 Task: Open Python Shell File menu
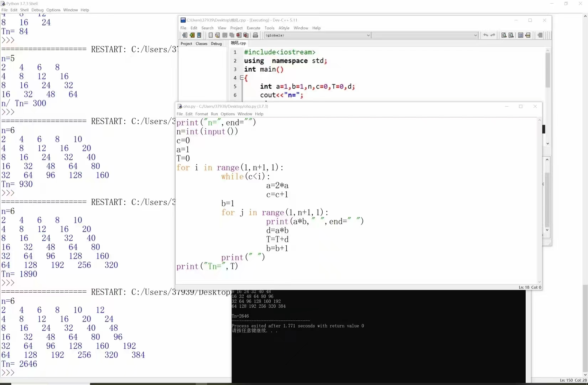tap(5, 10)
